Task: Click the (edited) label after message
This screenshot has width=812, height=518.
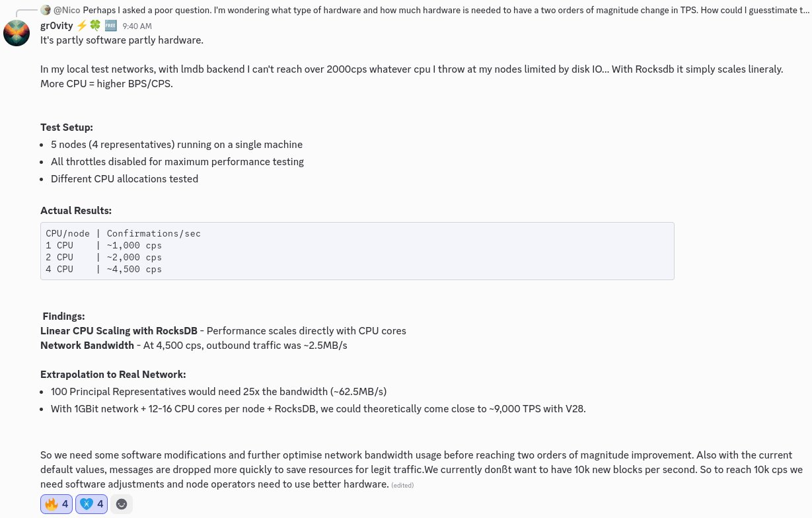Action: tap(402, 485)
